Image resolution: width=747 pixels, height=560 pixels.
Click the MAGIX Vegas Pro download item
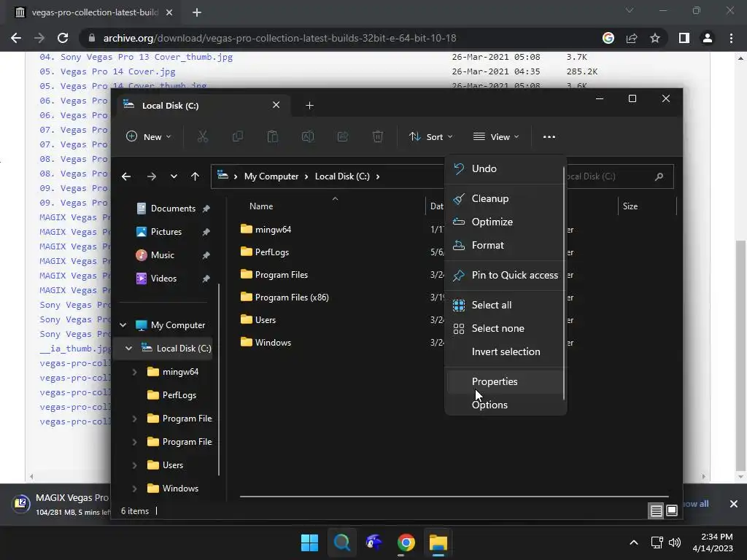(62, 505)
